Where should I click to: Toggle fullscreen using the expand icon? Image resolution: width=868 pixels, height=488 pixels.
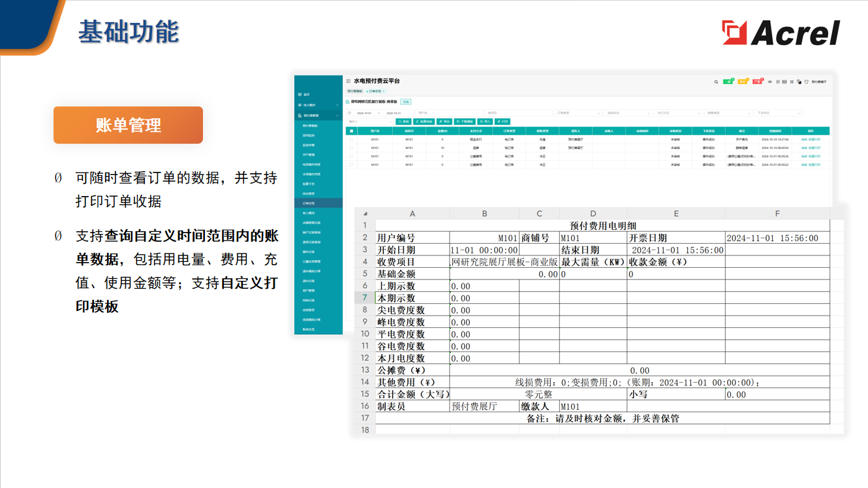(792, 82)
